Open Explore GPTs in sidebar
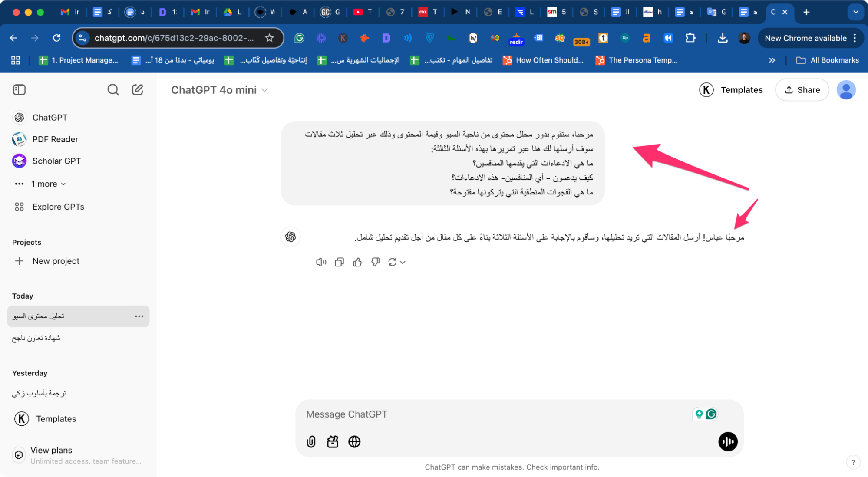This screenshot has width=868, height=477. 58,207
